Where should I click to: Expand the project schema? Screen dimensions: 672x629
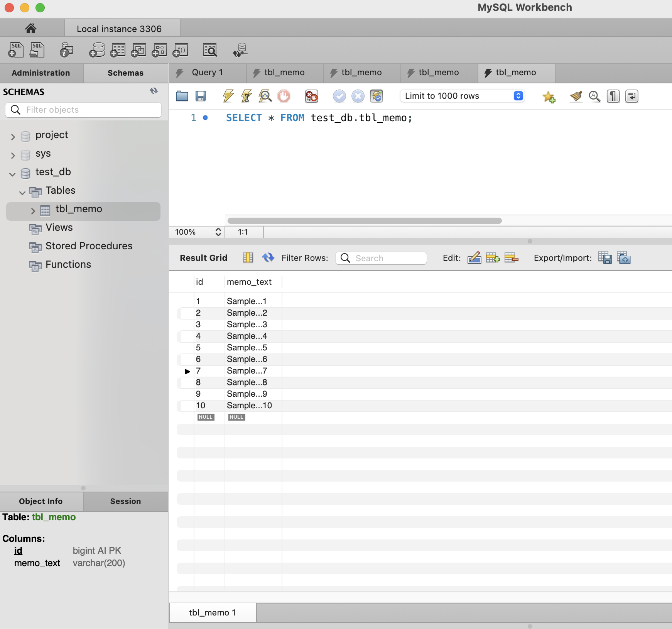[13, 137]
